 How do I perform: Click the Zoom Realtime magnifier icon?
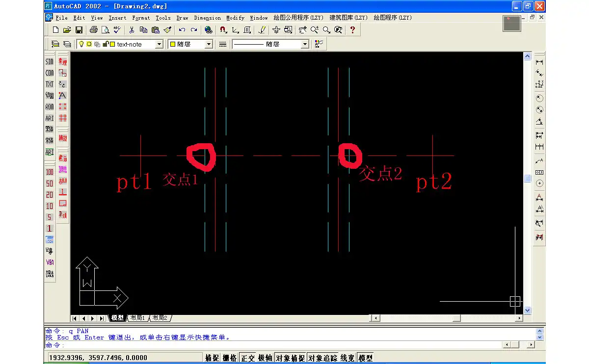pos(315,30)
